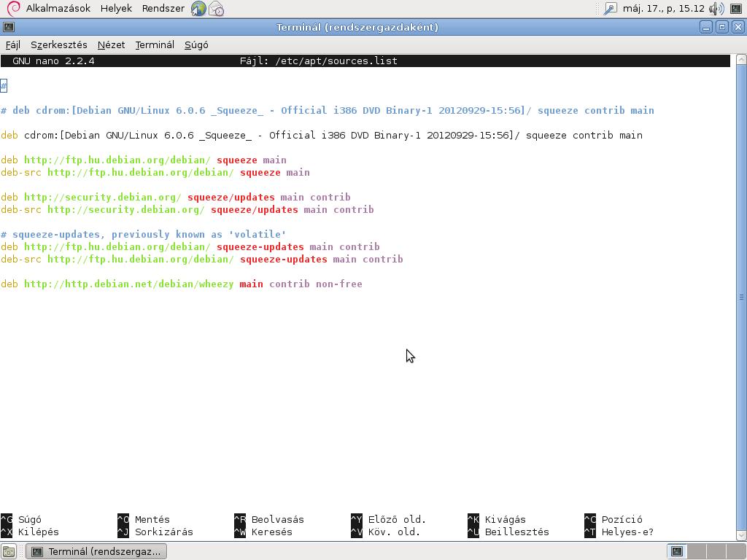
Task: Click the deb ftp.hu.debian.org squeeze main line
Action: click(x=144, y=160)
